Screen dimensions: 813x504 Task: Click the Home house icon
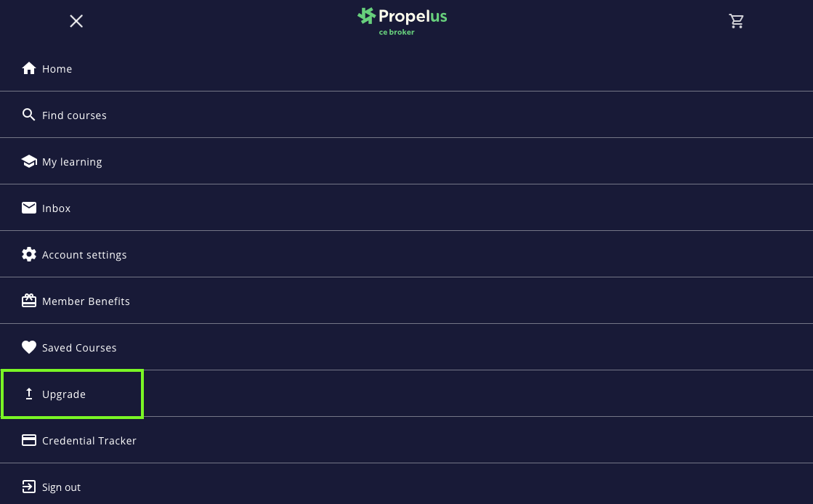(x=29, y=69)
